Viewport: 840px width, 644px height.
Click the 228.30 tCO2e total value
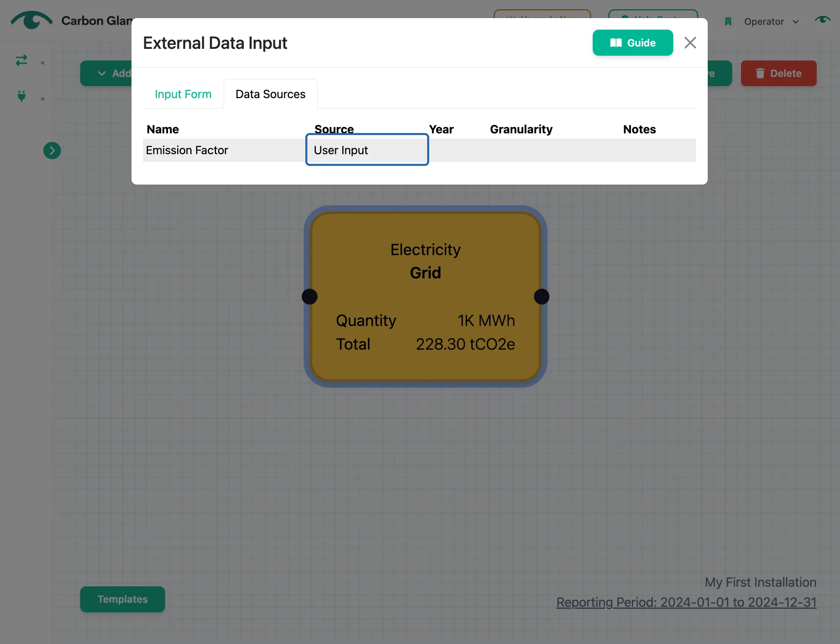(x=465, y=344)
